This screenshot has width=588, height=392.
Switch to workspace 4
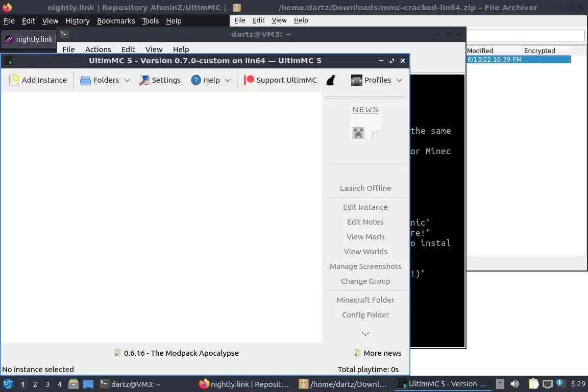click(x=60, y=384)
